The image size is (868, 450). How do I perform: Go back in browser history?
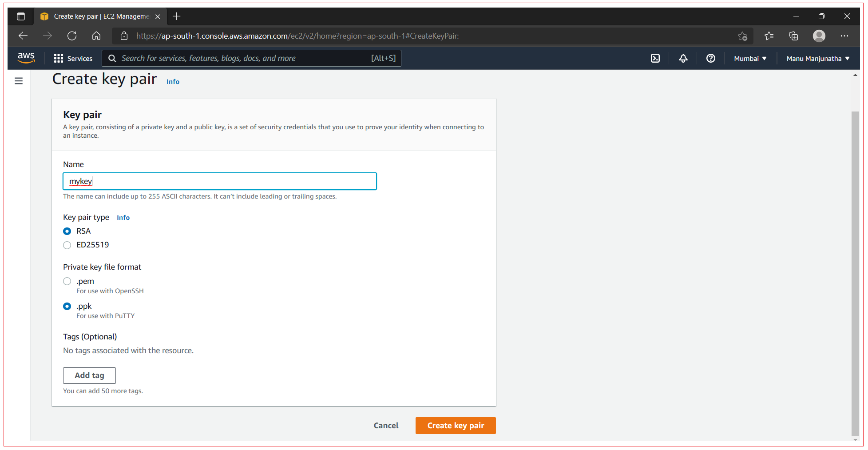(x=23, y=36)
